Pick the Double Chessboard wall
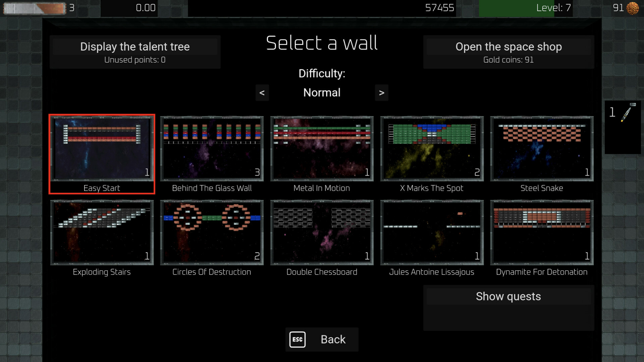Image resolution: width=644 pixels, height=362 pixels. point(321,232)
